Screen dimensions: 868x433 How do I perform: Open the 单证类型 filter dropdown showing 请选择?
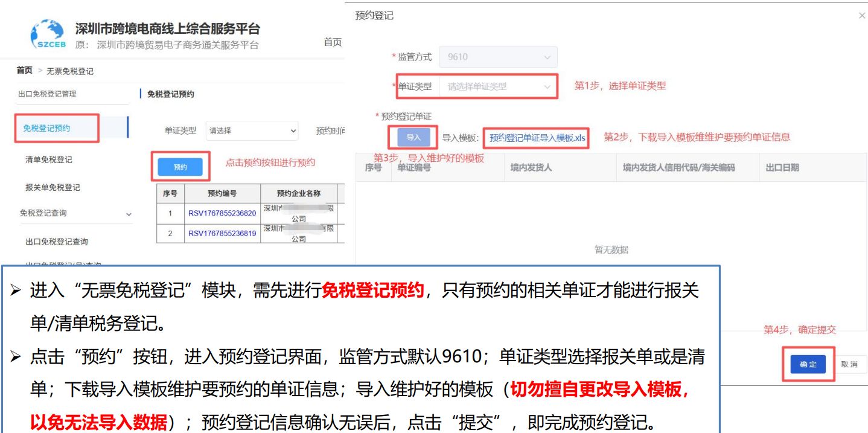[x=252, y=130]
